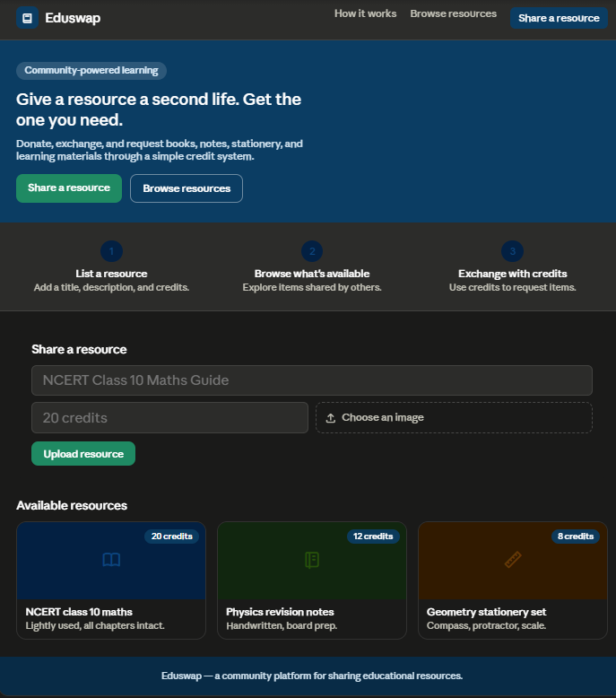
Task: Click the Exchange with credits heading
Action: 512,274
